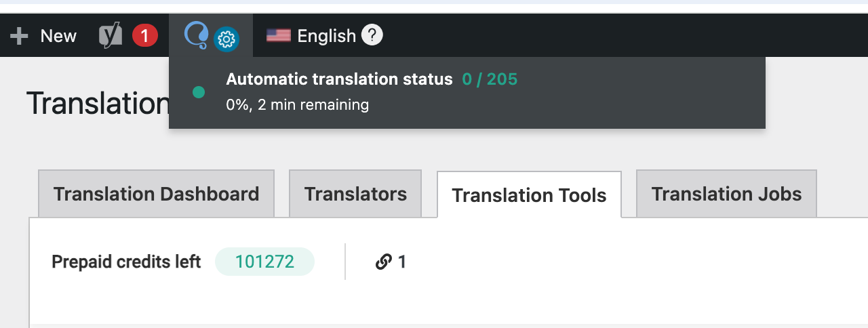
Task: Open the English language switcher
Action: [x=325, y=35]
